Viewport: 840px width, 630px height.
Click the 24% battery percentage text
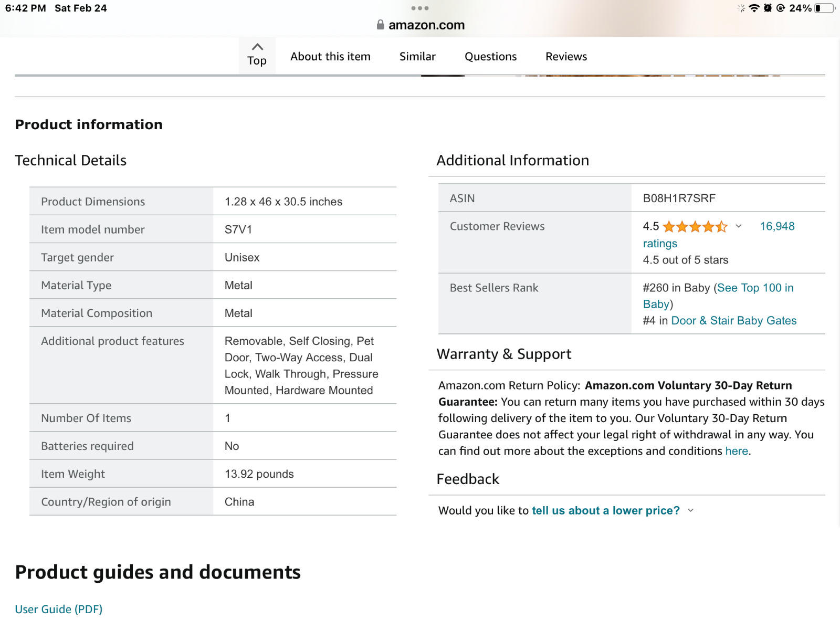point(800,8)
